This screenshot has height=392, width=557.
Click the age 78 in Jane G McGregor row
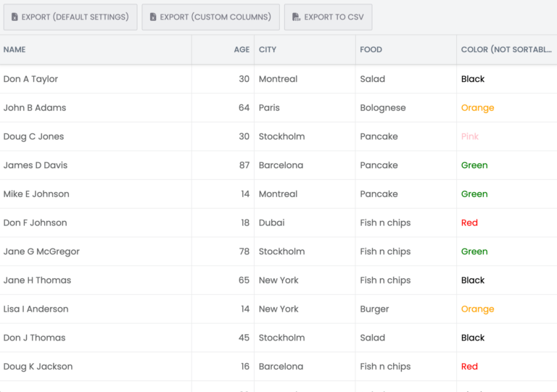244,251
